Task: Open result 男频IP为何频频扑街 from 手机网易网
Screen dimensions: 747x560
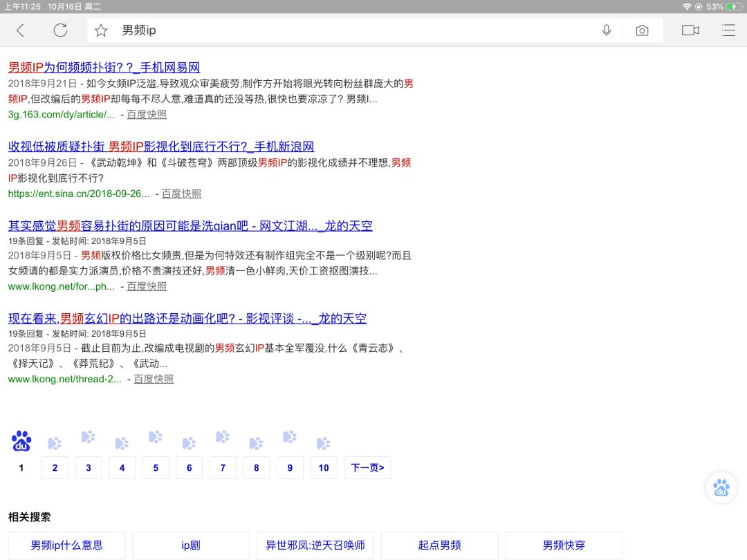Action: [104, 68]
